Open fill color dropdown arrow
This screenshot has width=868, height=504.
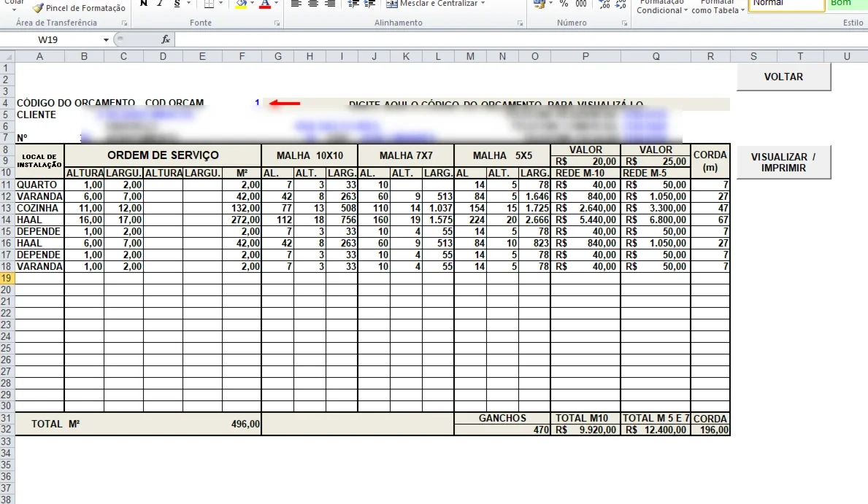point(252,4)
